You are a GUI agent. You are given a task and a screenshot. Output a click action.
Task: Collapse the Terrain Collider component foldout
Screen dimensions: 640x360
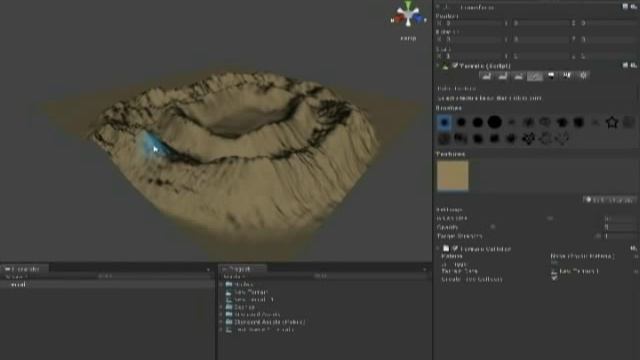tap(438, 249)
